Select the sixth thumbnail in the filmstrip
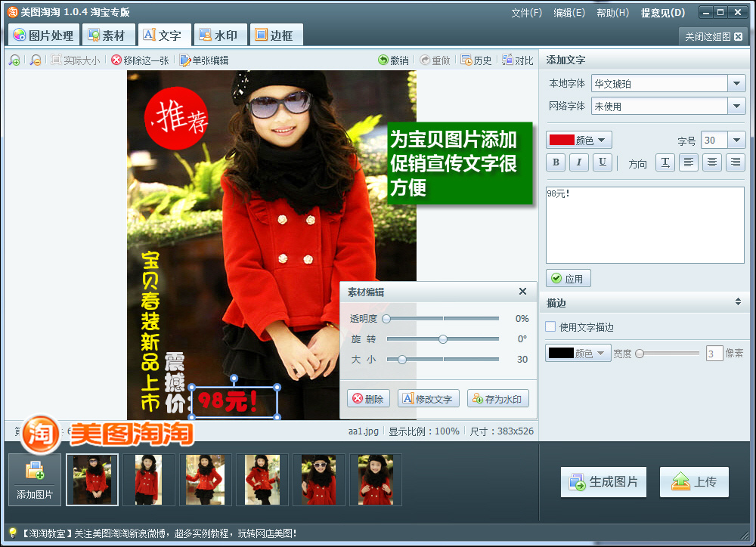Screen dimensions: 756x547 point(376,480)
